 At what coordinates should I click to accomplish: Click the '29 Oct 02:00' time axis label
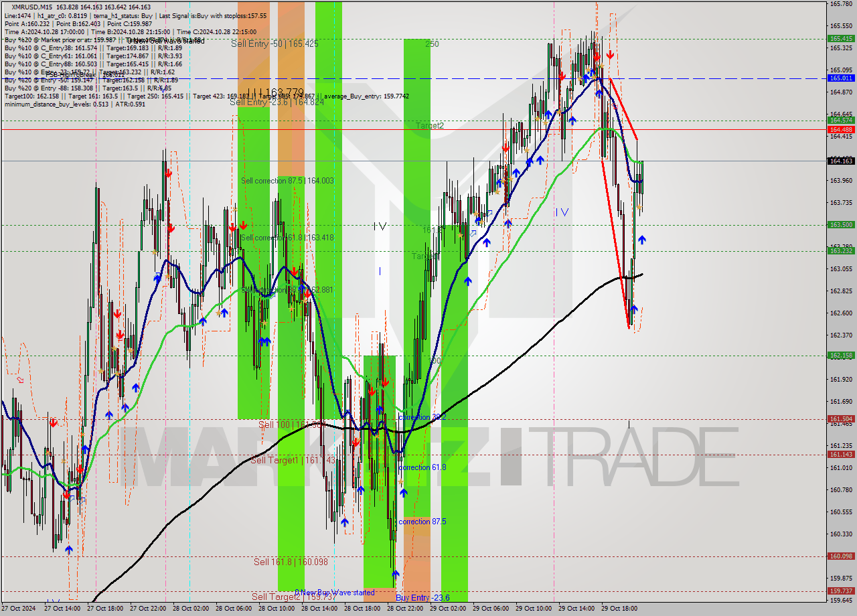click(x=448, y=609)
